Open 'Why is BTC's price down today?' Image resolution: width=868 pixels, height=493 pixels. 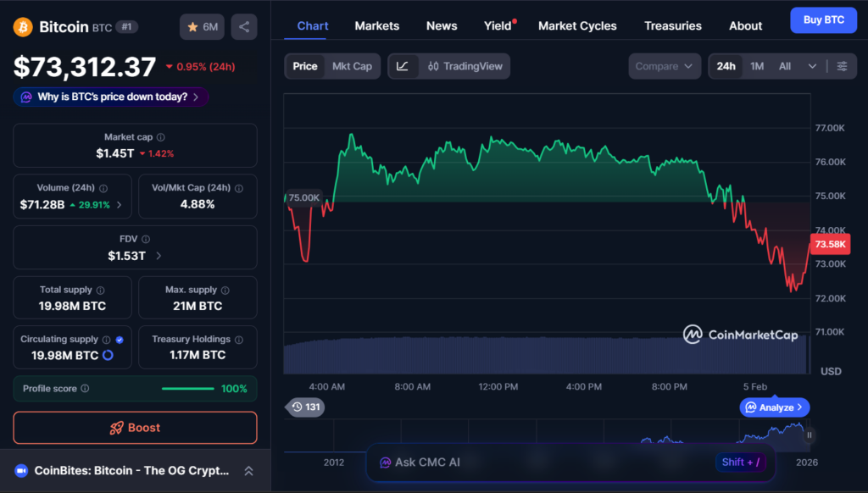pos(111,97)
